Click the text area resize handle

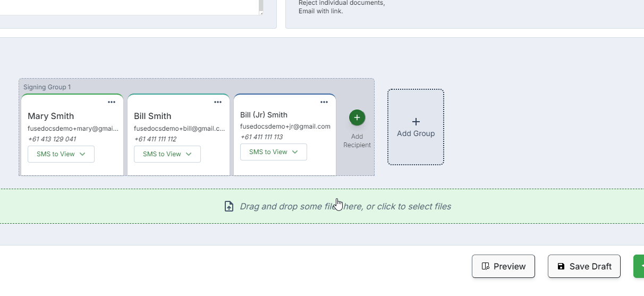tap(261, 13)
